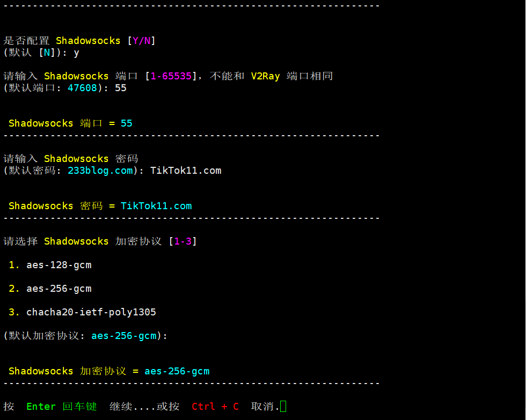The width and height of the screenshot is (526, 420).
Task: Click the yellow 'V2Ray' word
Action: click(265, 76)
